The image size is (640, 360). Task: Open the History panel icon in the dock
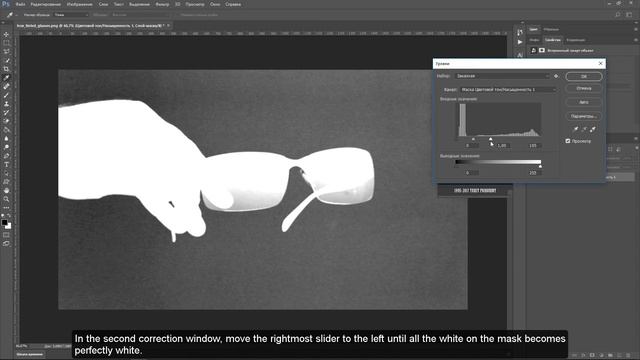coord(520,32)
